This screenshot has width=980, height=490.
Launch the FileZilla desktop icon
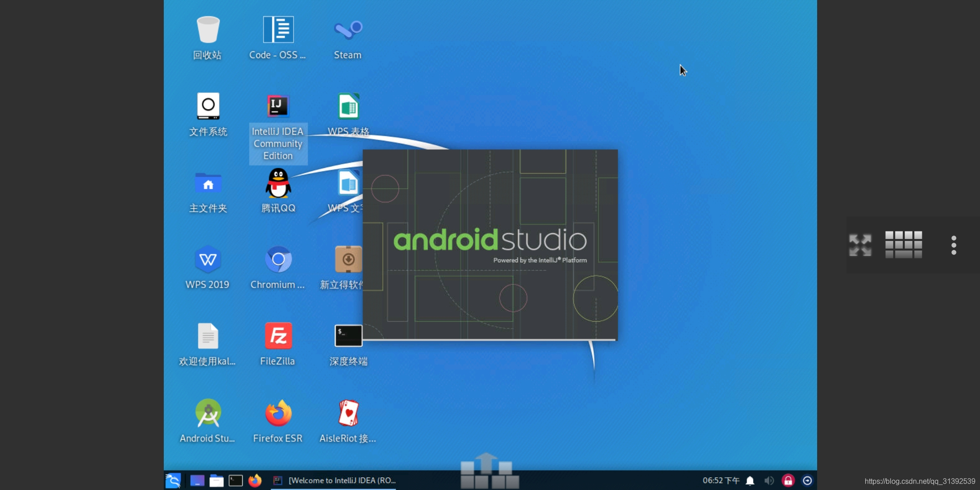(278, 336)
